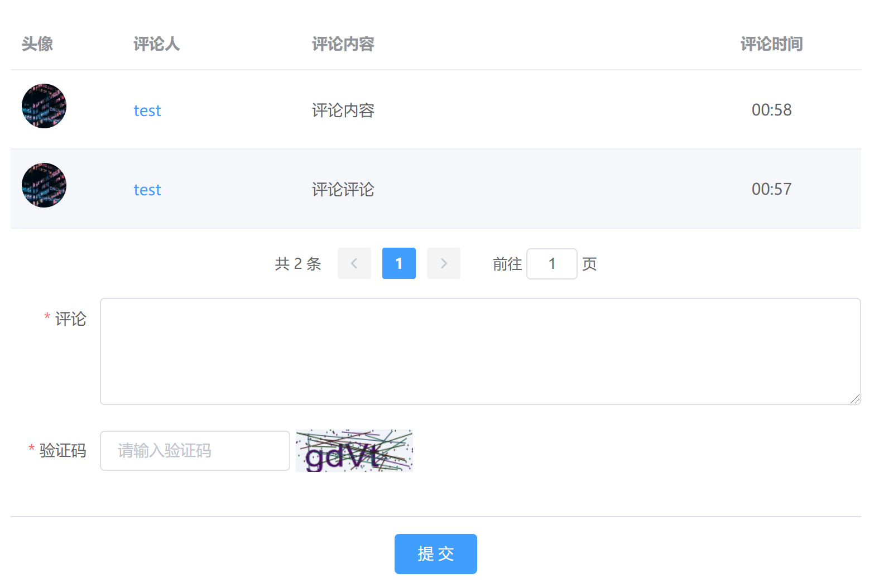Refresh the gdVt captcha image
Viewport: 879px width, 588px height.
click(354, 451)
